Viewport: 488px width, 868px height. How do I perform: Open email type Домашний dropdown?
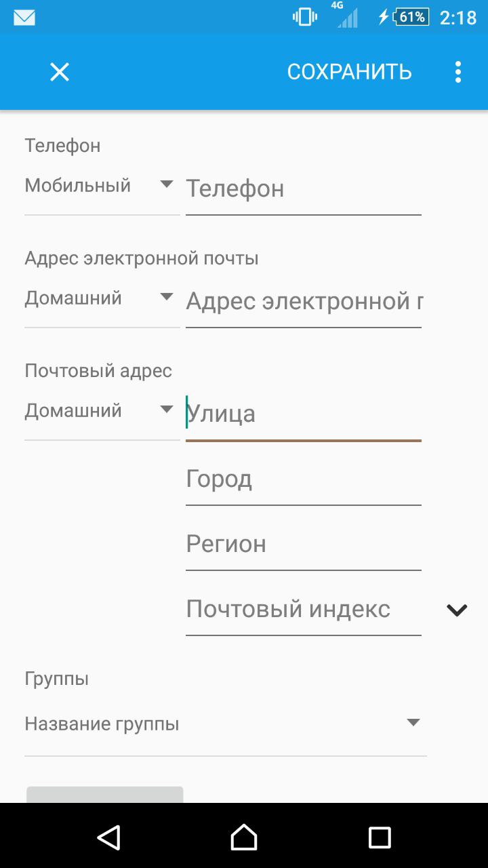click(x=102, y=299)
